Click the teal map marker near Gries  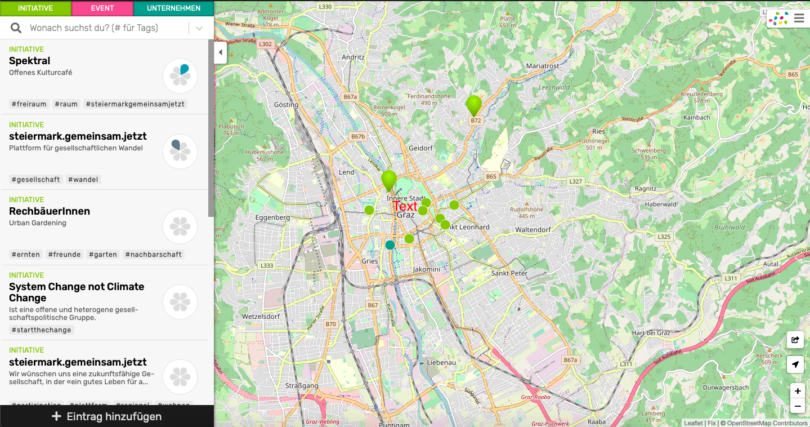click(390, 245)
